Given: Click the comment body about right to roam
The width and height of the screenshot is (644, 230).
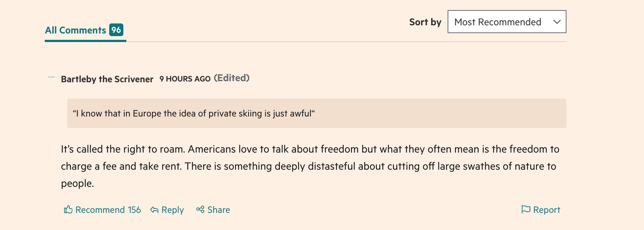Looking at the screenshot, I should (x=309, y=166).
